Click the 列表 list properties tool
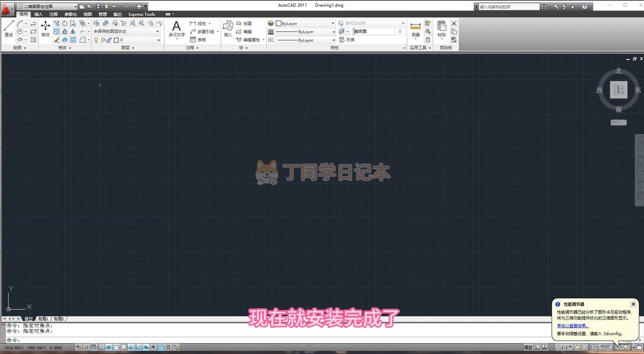The height and width of the screenshot is (354, 644). point(347,40)
